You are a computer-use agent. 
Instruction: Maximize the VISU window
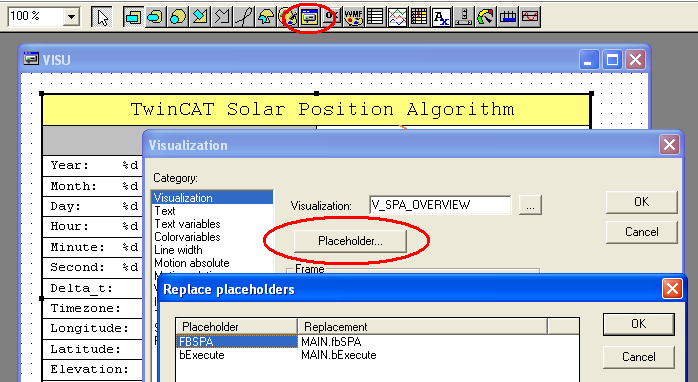(x=612, y=59)
